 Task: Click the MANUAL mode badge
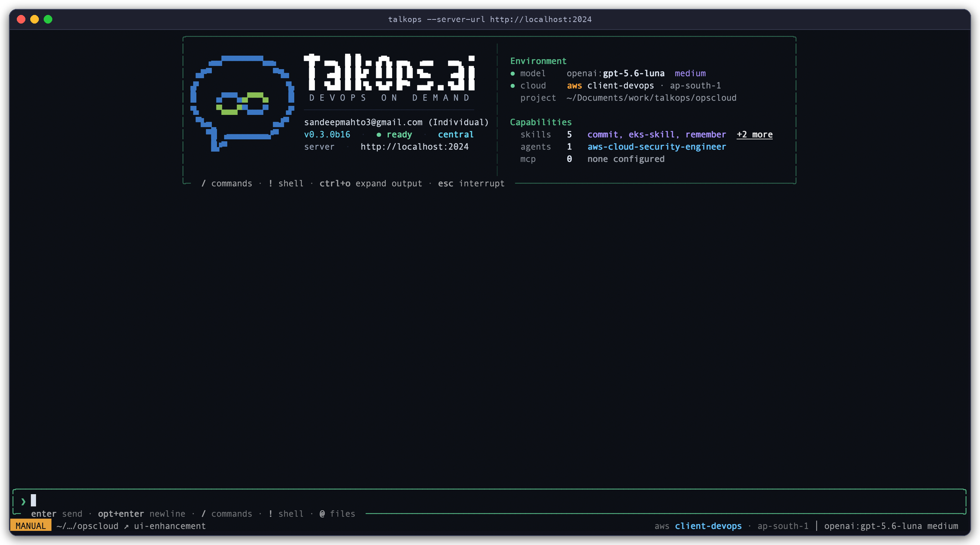pos(30,526)
